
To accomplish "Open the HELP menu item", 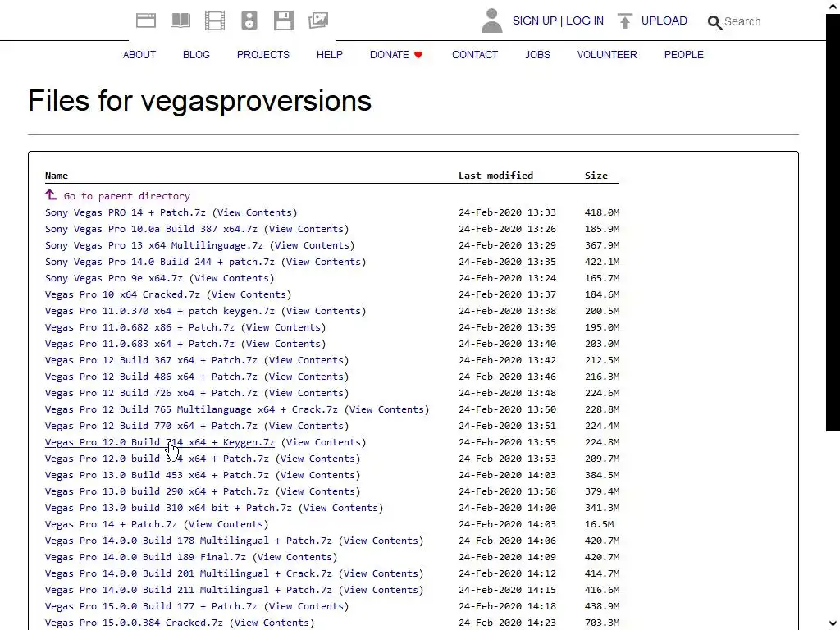I will coord(330,55).
